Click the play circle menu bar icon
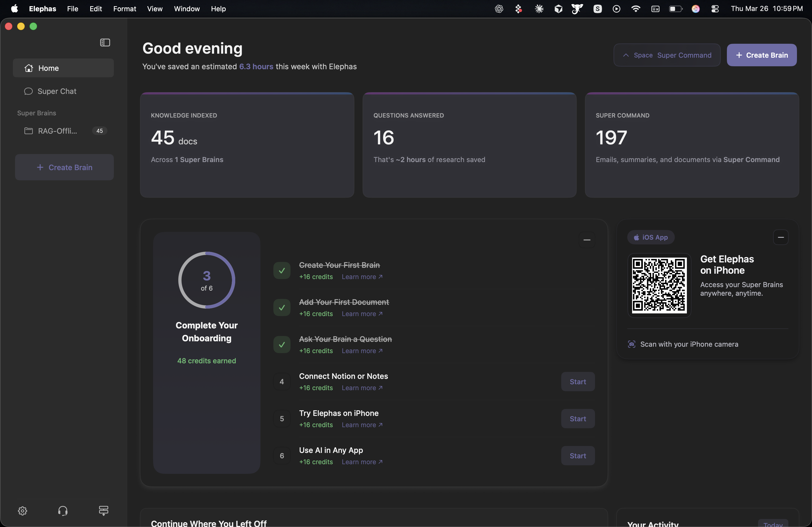 pos(616,9)
